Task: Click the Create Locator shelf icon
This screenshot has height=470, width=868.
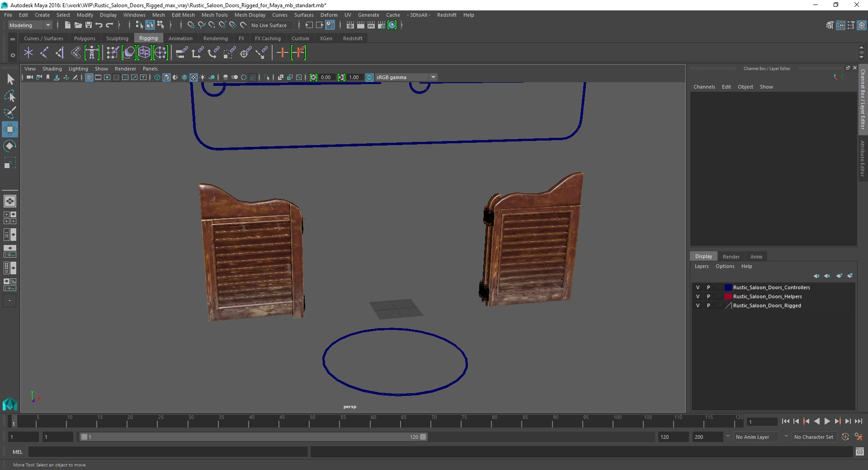Action: click(x=28, y=53)
